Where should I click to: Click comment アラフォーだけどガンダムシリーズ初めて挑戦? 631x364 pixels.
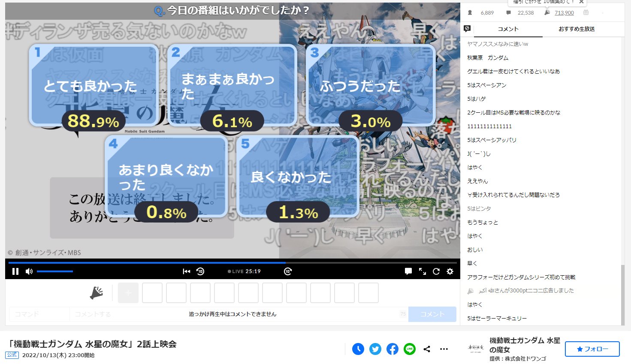tap(521, 277)
